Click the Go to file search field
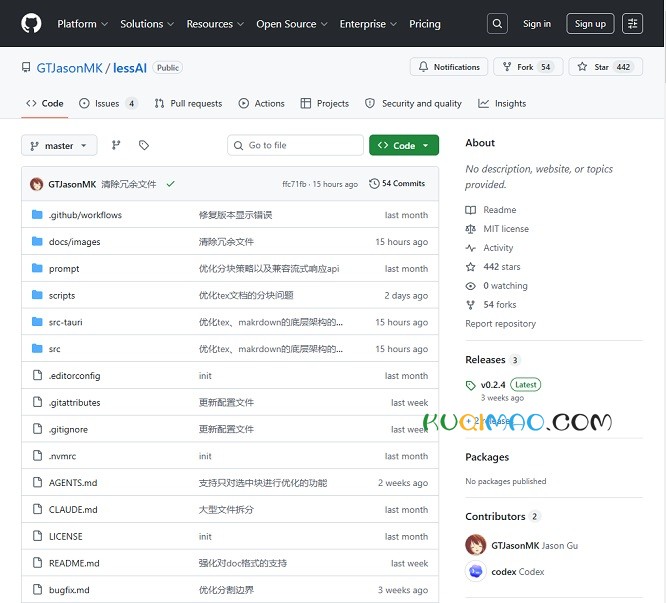The image size is (666, 603). click(x=296, y=146)
